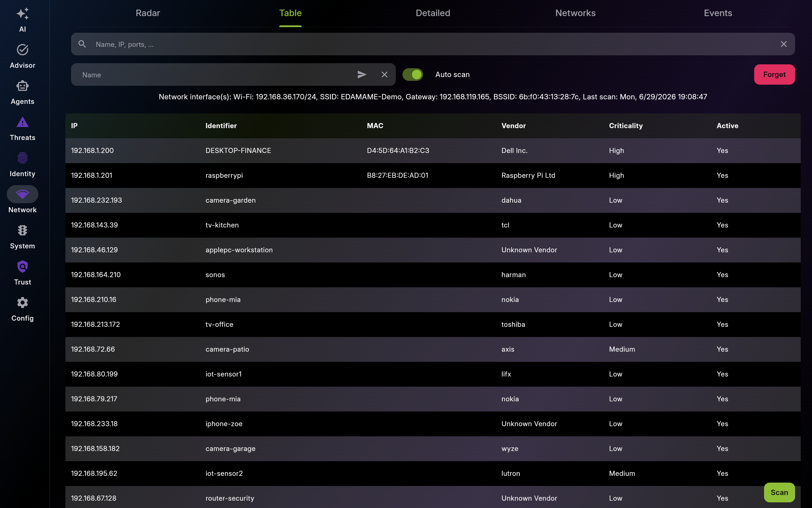Click the harman vendor cell
The height and width of the screenshot is (508, 812).
(513, 275)
